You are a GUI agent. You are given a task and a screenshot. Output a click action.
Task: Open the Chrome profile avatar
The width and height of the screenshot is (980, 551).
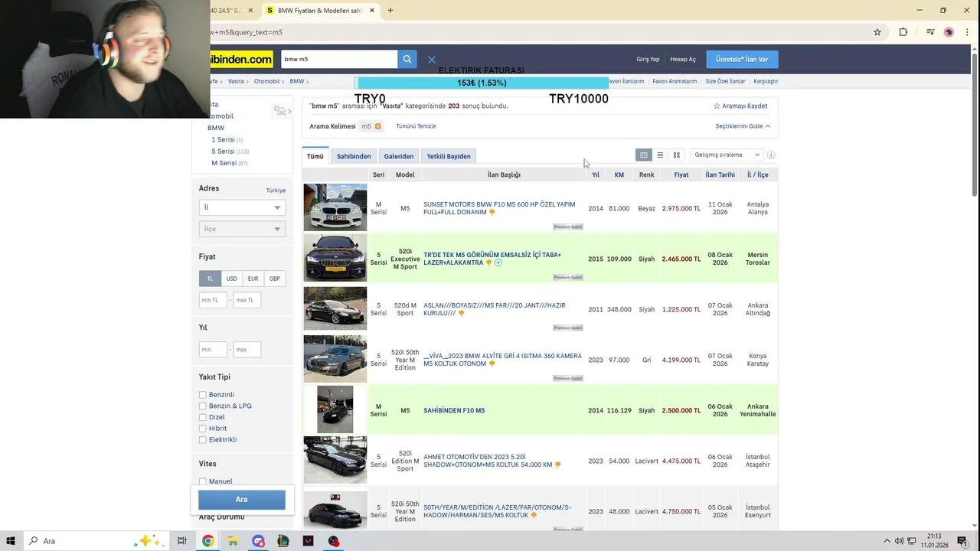949,32
